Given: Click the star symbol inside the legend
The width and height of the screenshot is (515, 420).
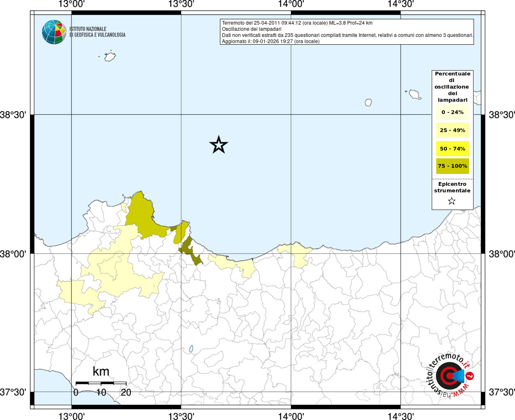Looking at the screenshot, I should pyautogui.click(x=452, y=201).
